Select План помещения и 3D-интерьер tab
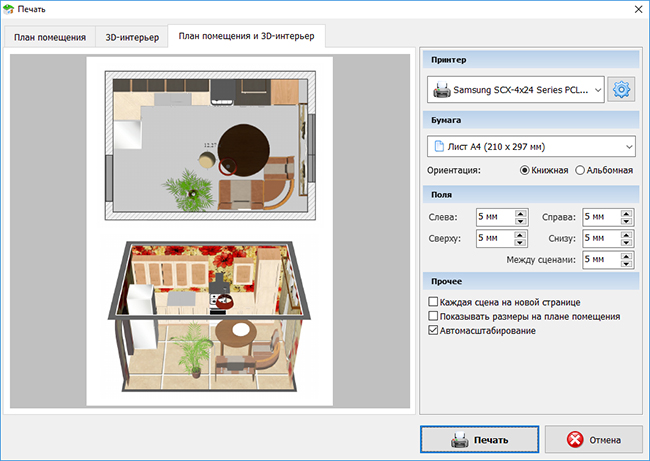Image resolution: width=650 pixels, height=461 pixels. click(x=246, y=36)
